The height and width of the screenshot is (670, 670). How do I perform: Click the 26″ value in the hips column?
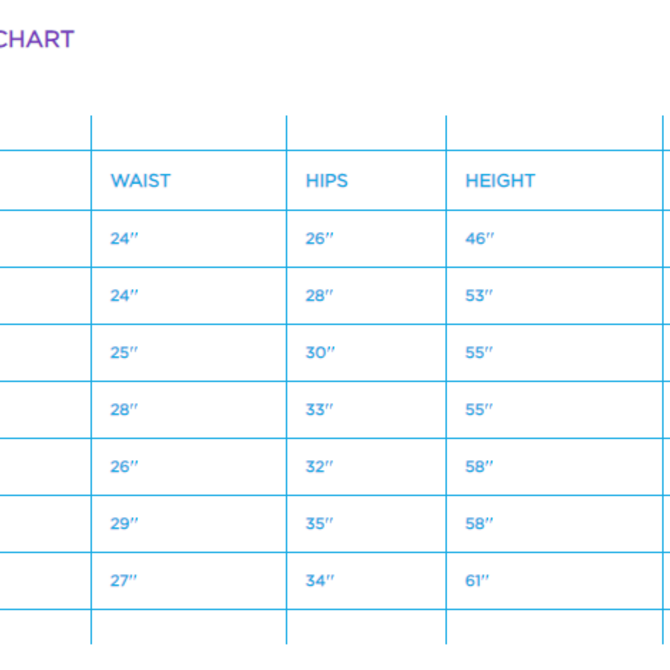pyautogui.click(x=320, y=238)
